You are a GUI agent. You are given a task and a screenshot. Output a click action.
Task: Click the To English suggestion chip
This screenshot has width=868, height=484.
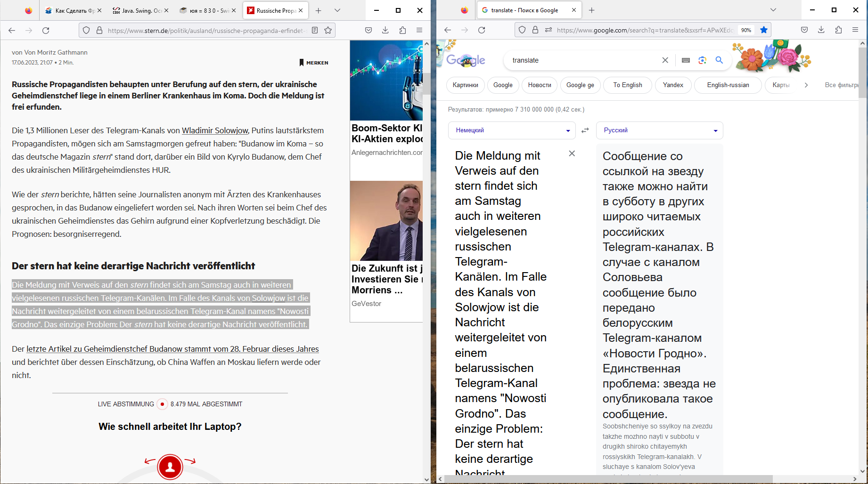(x=627, y=85)
